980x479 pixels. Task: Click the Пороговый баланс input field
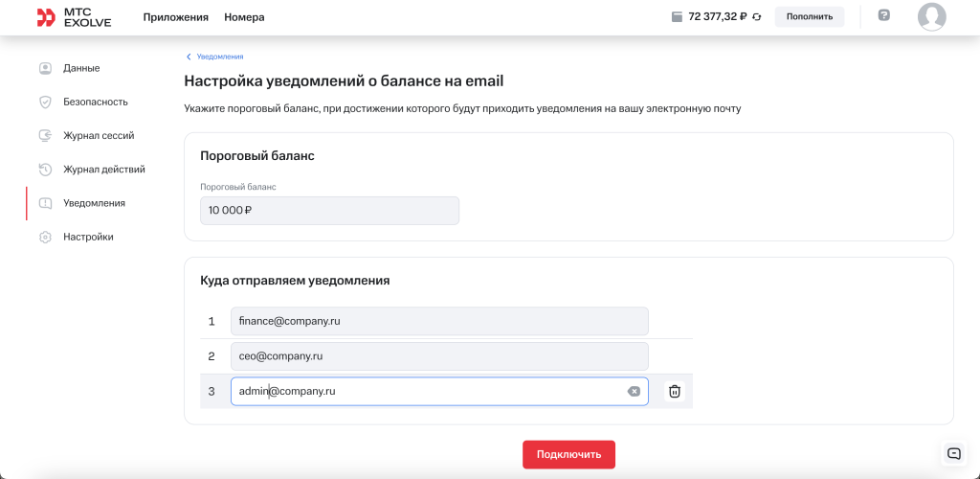329,211
